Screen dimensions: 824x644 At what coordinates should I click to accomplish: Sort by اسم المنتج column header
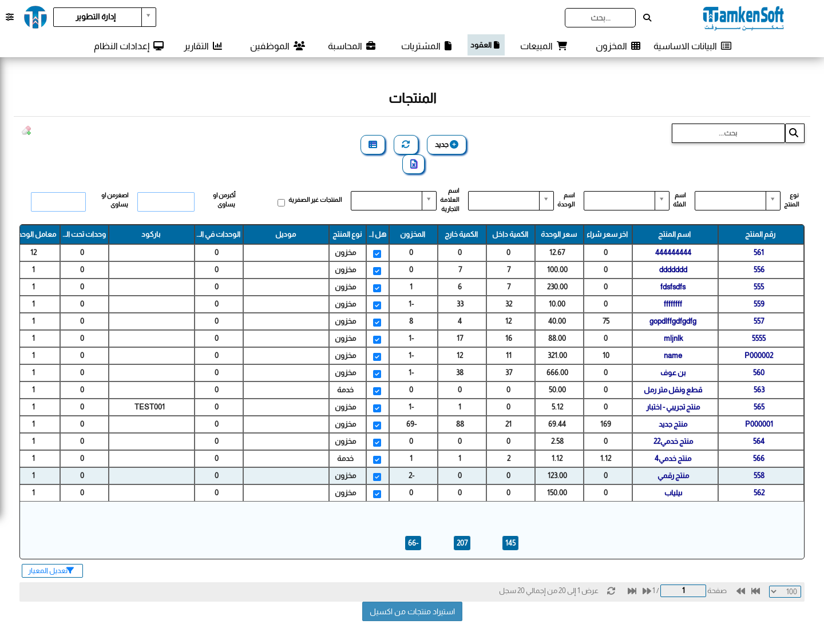click(675, 234)
